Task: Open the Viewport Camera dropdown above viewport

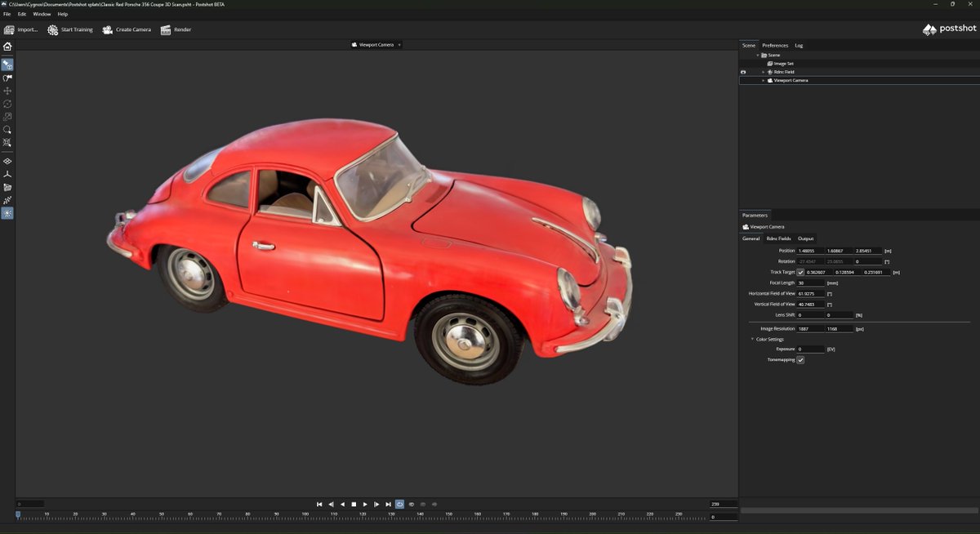Action: tap(376, 45)
